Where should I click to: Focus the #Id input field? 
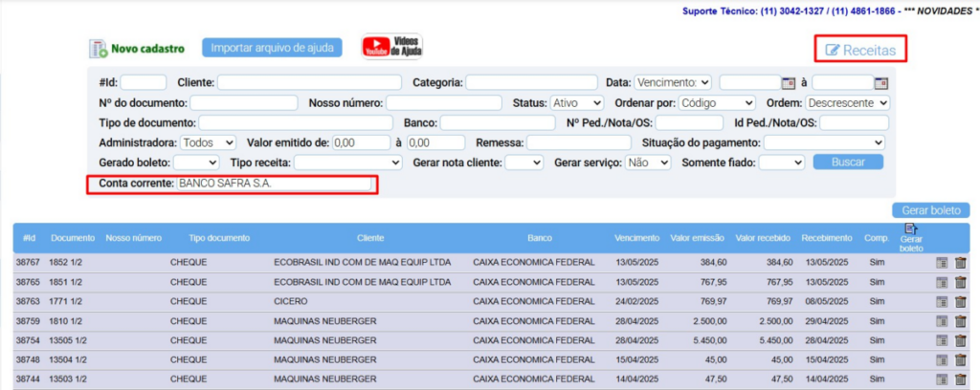144,82
